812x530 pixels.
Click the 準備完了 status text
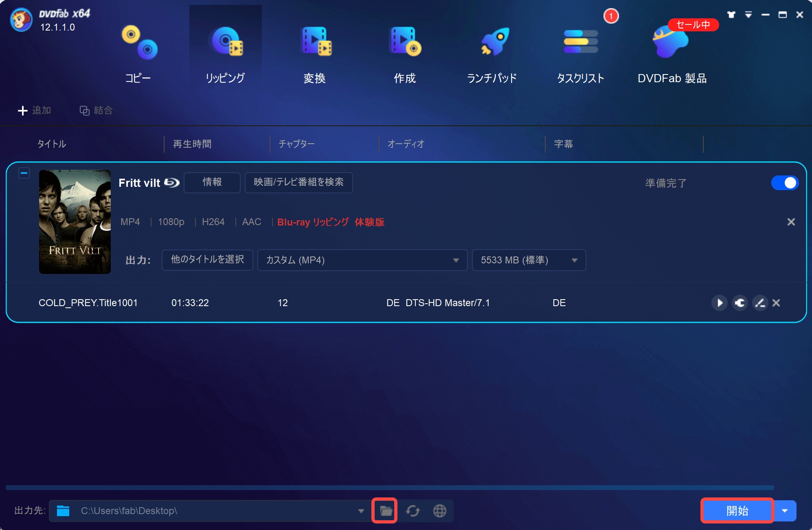click(666, 183)
